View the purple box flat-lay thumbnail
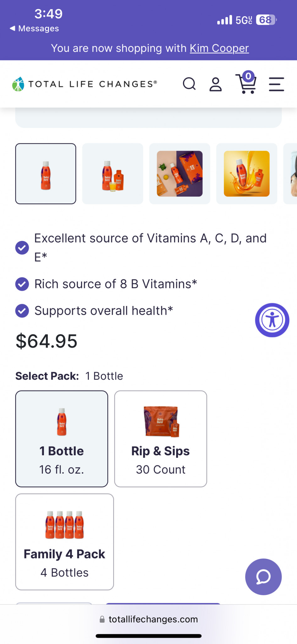297x644 pixels. 180,174
